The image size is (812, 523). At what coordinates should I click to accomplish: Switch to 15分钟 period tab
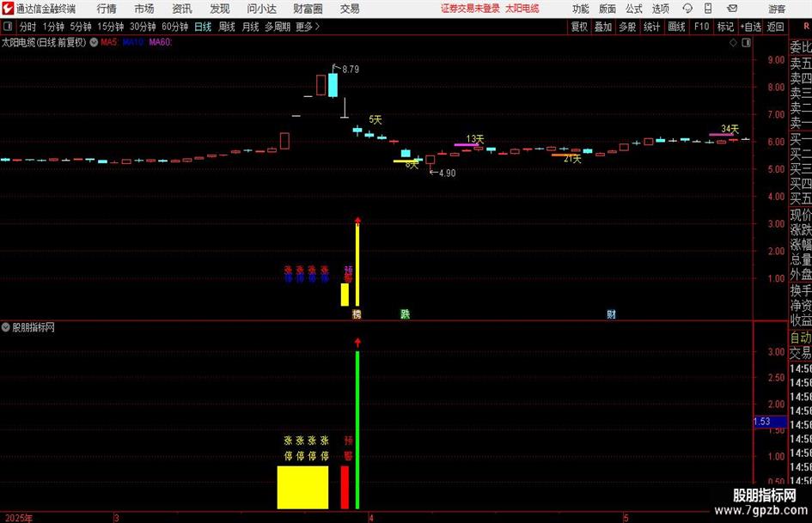click(x=110, y=27)
